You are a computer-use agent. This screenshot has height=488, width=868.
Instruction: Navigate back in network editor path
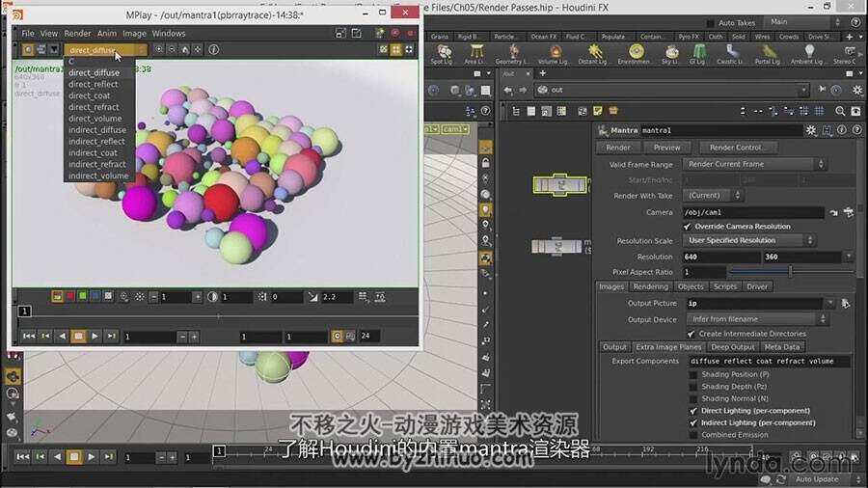(x=508, y=90)
